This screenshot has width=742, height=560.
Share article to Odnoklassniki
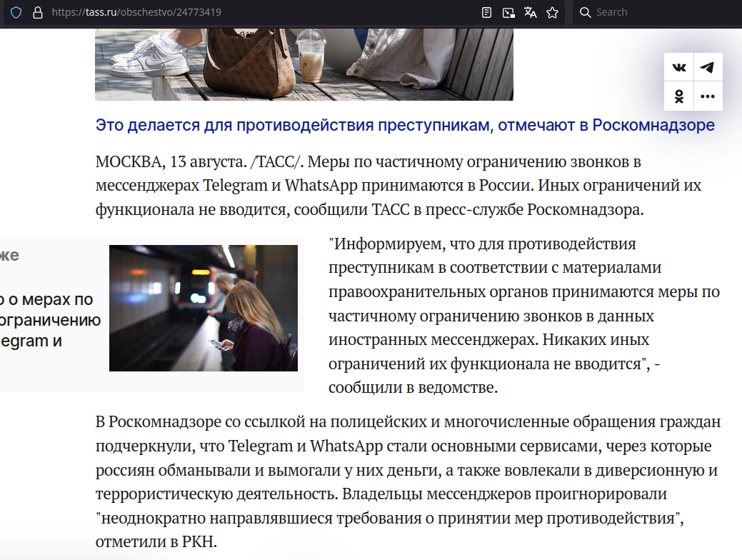point(679,96)
